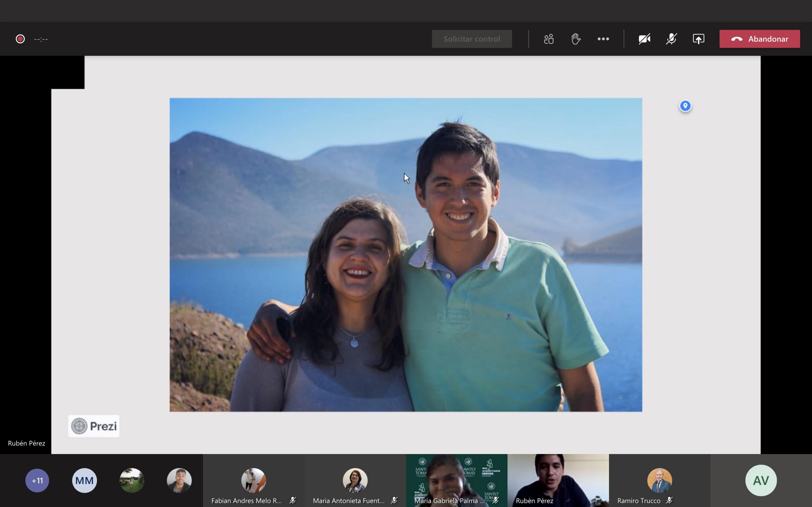Select the MM participant avatar
Viewport: 812px width, 507px height.
click(85, 480)
